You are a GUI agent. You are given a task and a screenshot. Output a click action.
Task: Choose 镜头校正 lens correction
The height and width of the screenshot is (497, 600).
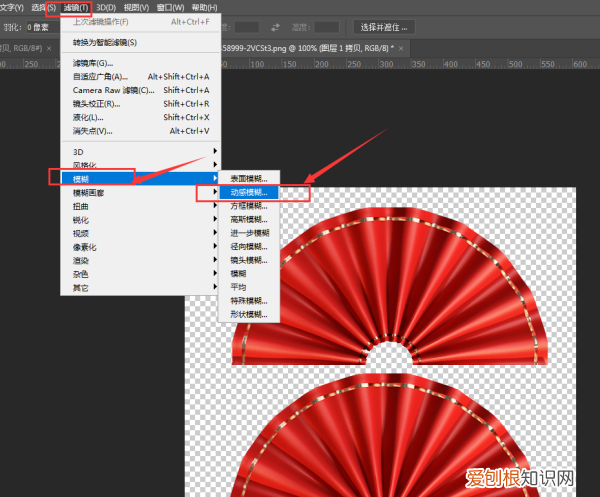point(97,103)
